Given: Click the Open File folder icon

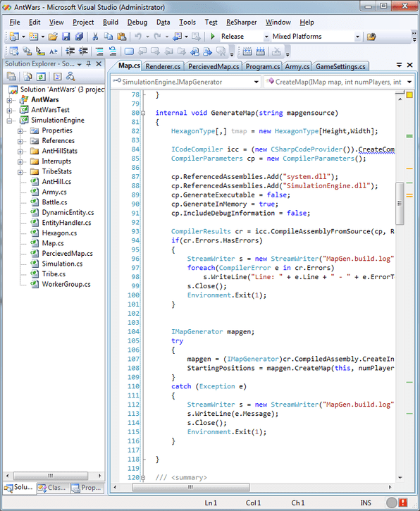Looking at the screenshot, I should pyautogui.click(x=53, y=37).
